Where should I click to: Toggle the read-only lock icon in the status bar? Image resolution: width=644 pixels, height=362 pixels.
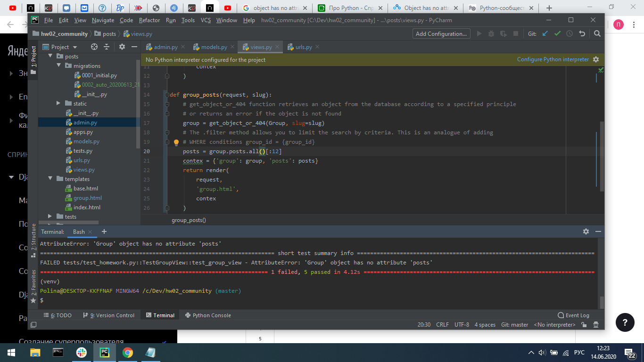coord(584,325)
